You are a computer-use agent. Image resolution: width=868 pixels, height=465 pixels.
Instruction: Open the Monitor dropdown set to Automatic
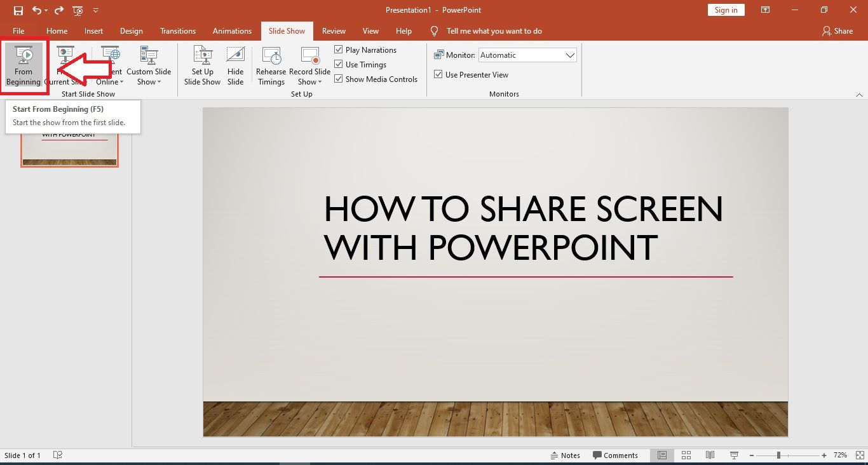[x=527, y=55]
